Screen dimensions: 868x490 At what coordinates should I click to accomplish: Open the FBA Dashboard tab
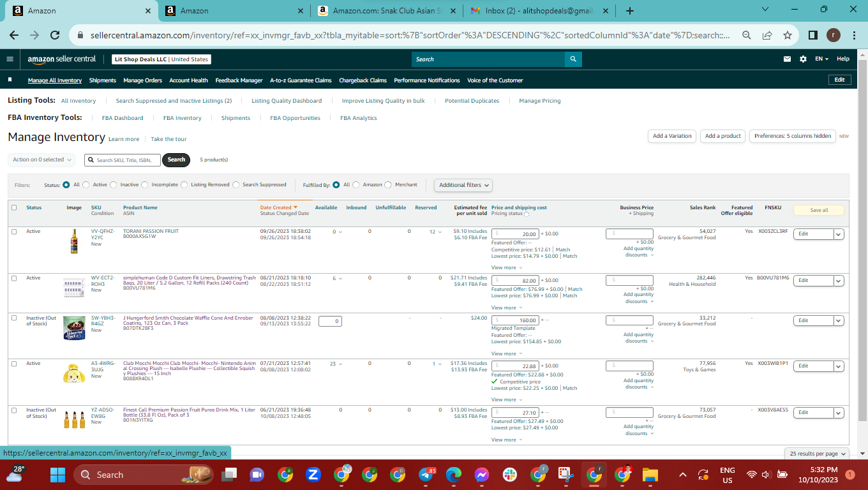[123, 118]
